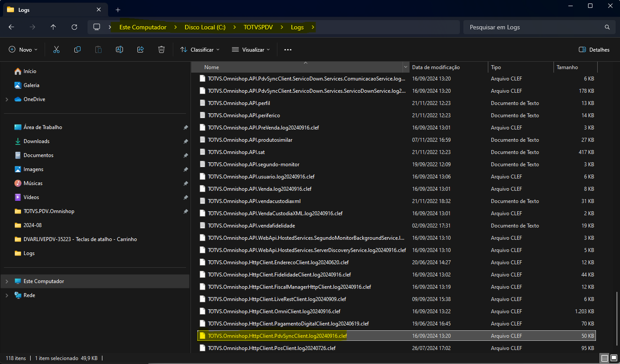
Task: Sort by Tamanho column header
Action: click(x=575, y=67)
